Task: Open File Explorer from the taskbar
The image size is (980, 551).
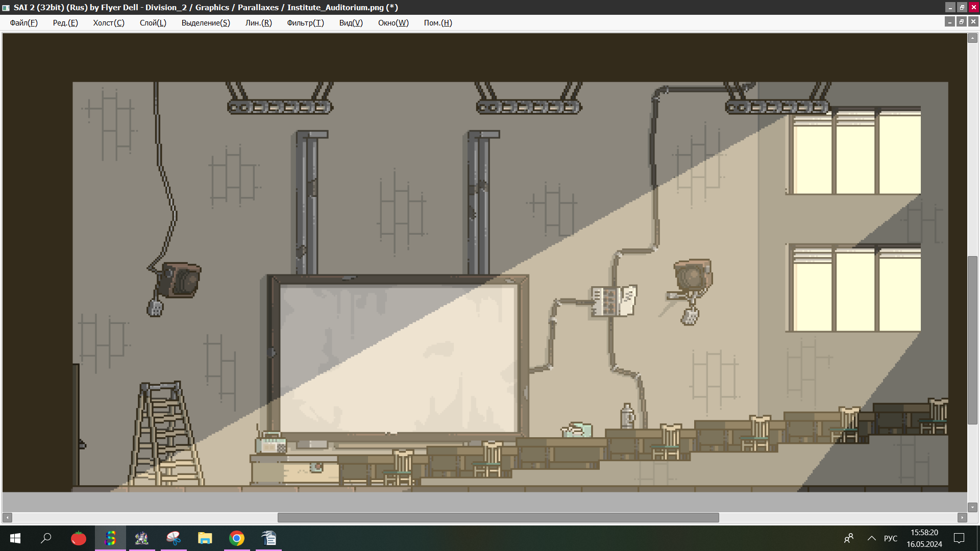Action: click(205, 538)
